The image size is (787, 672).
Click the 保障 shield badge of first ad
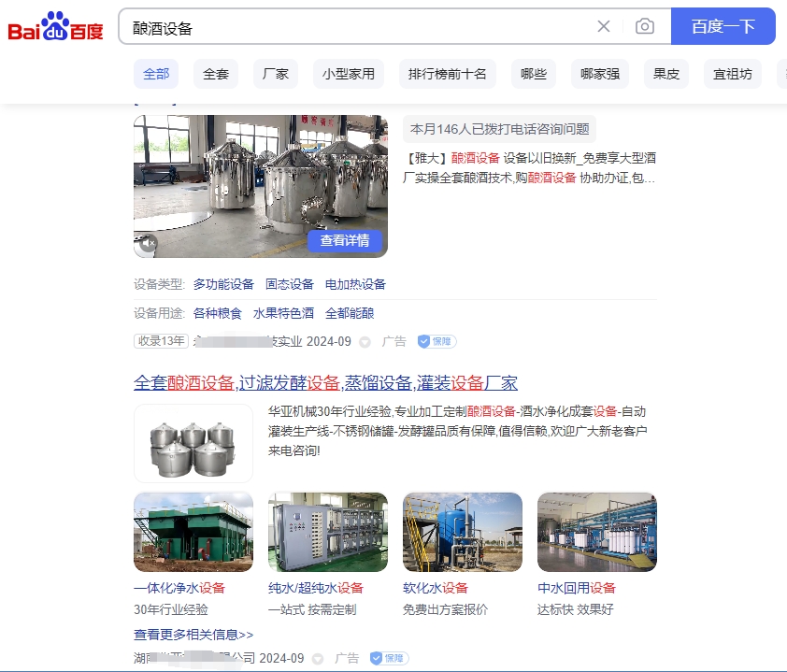click(x=436, y=342)
